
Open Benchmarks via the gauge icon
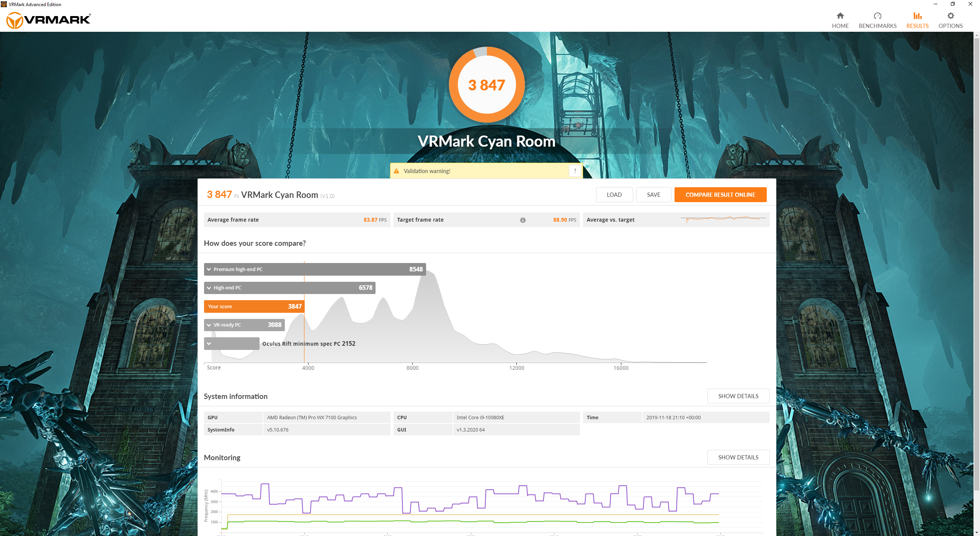(x=877, y=16)
